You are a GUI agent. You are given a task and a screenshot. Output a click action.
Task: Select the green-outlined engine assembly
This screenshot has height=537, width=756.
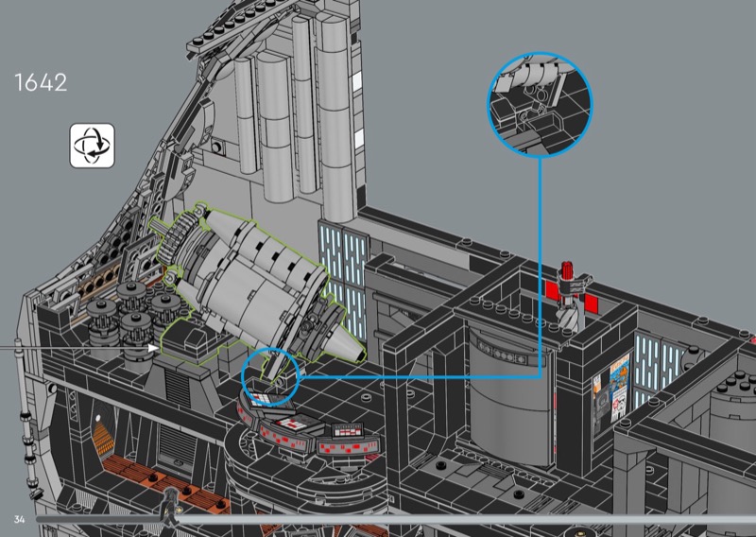(250, 279)
